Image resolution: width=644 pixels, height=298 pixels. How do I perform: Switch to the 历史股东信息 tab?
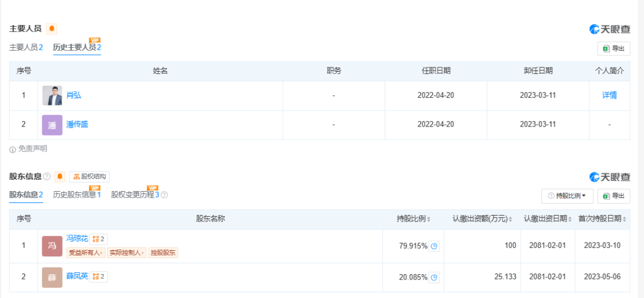point(76,195)
